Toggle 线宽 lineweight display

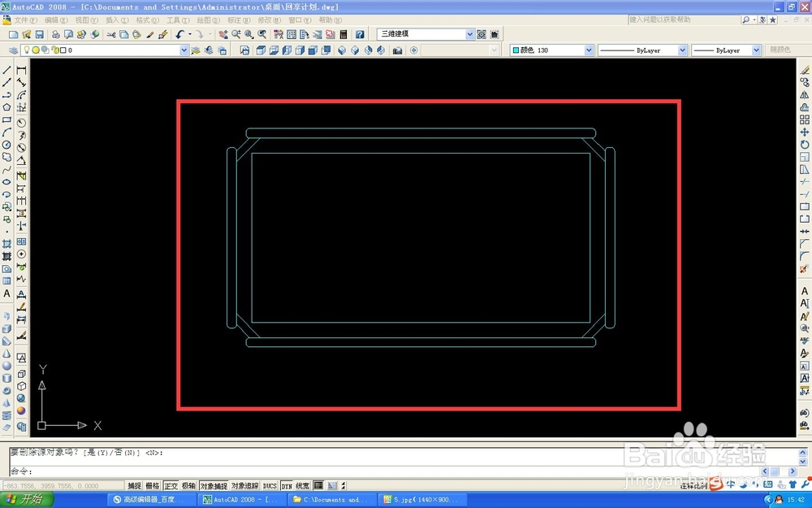[302, 486]
